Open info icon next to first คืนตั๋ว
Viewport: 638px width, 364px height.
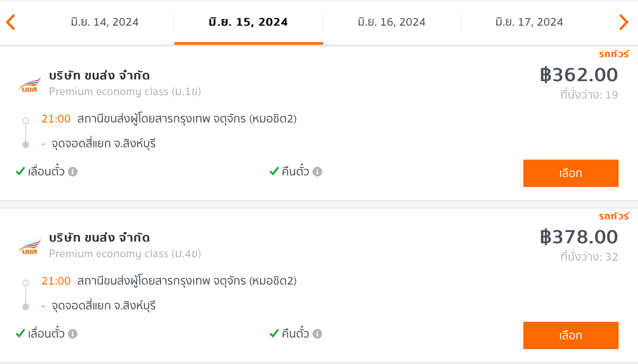[x=318, y=172]
